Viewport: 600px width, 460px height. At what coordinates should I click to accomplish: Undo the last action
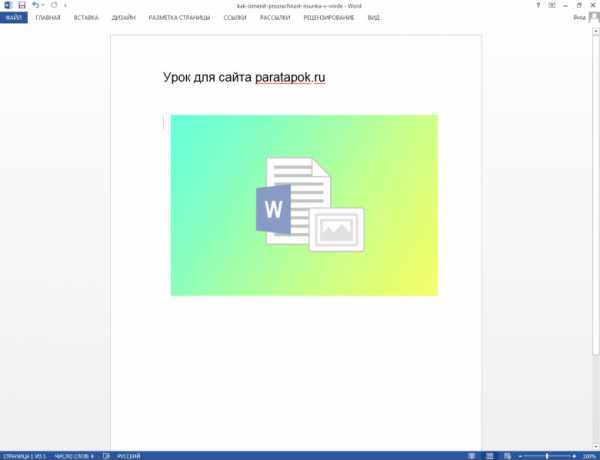[35, 5]
